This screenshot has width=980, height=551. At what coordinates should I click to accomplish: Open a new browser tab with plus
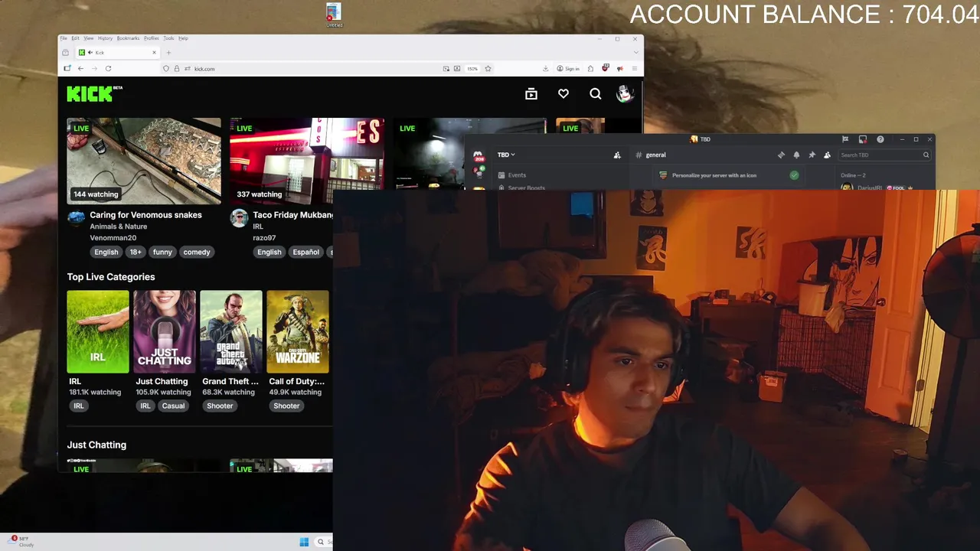click(x=168, y=53)
